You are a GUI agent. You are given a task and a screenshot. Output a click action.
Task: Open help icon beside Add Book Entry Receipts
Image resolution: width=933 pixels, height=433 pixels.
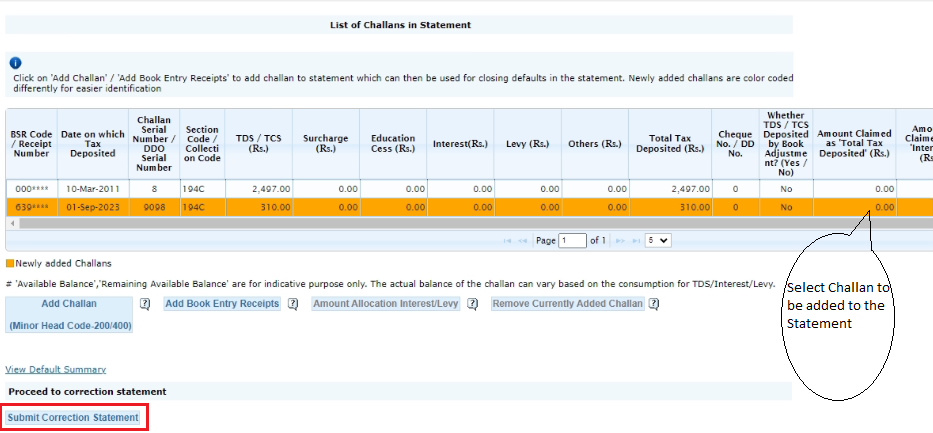(x=293, y=304)
